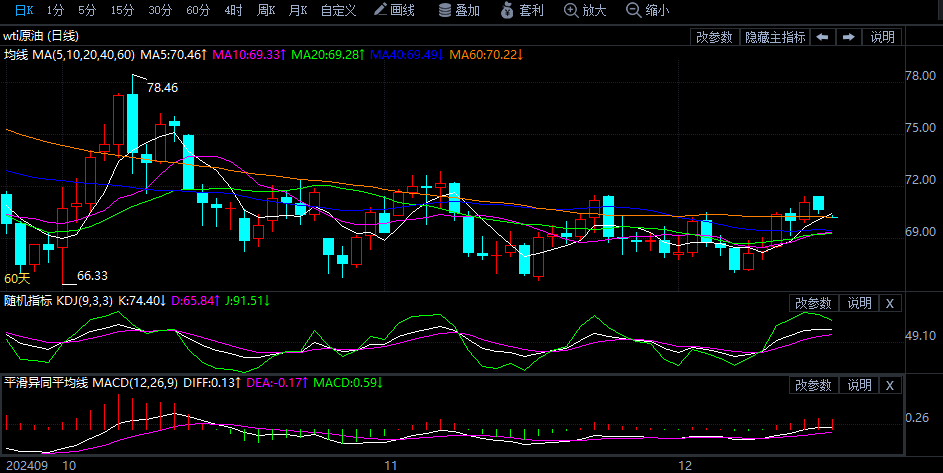Click the left arrow indicator button

coord(822,37)
